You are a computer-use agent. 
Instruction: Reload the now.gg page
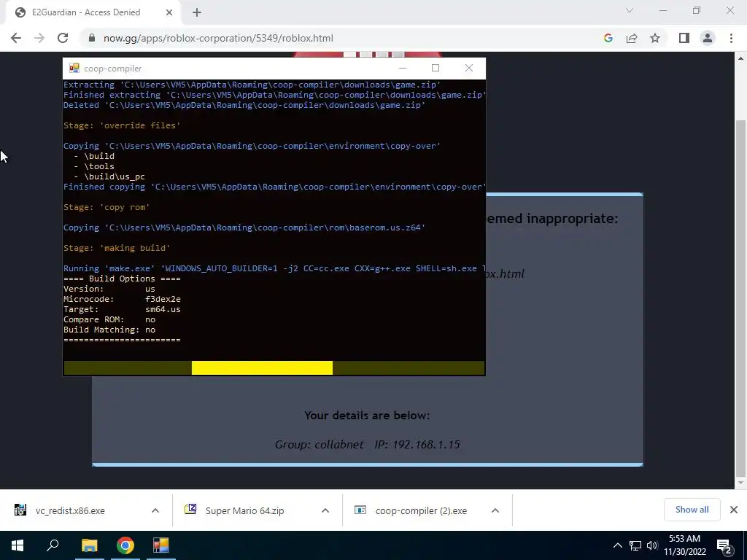[x=63, y=38]
